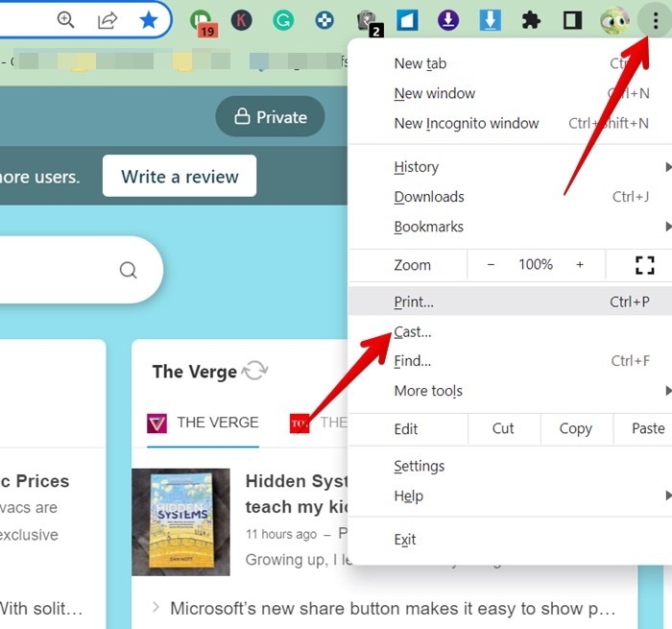The image size is (672, 629).
Task: Enter fullscreen via the Zoom row icon
Action: (644, 265)
